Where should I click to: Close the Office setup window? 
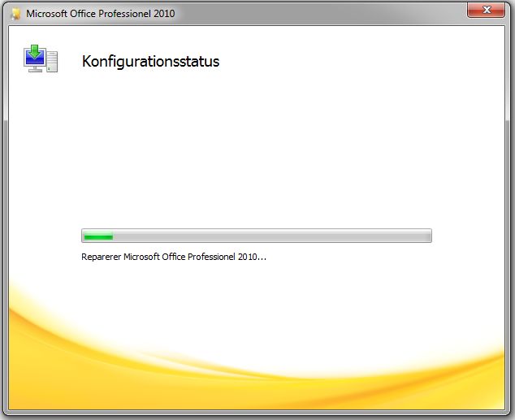489,11
